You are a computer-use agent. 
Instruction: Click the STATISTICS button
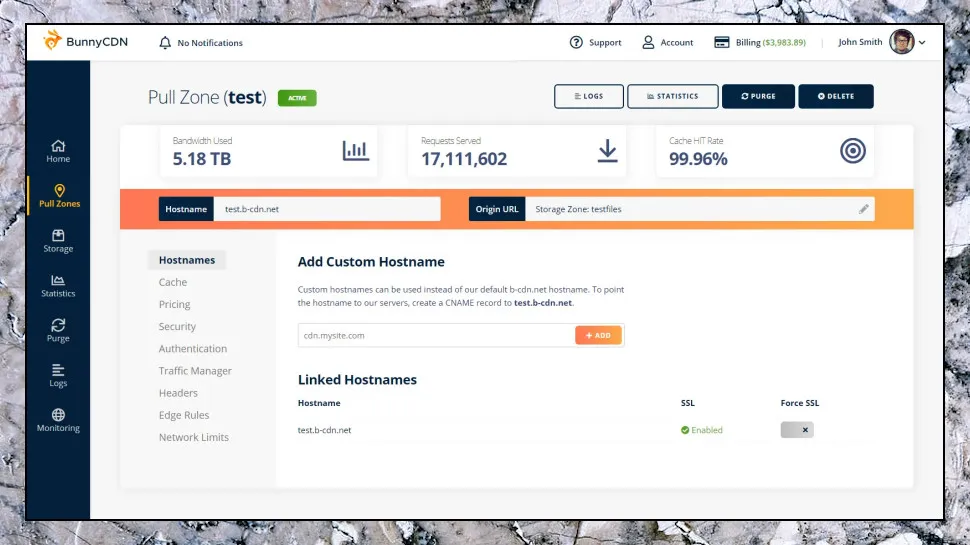(672, 97)
